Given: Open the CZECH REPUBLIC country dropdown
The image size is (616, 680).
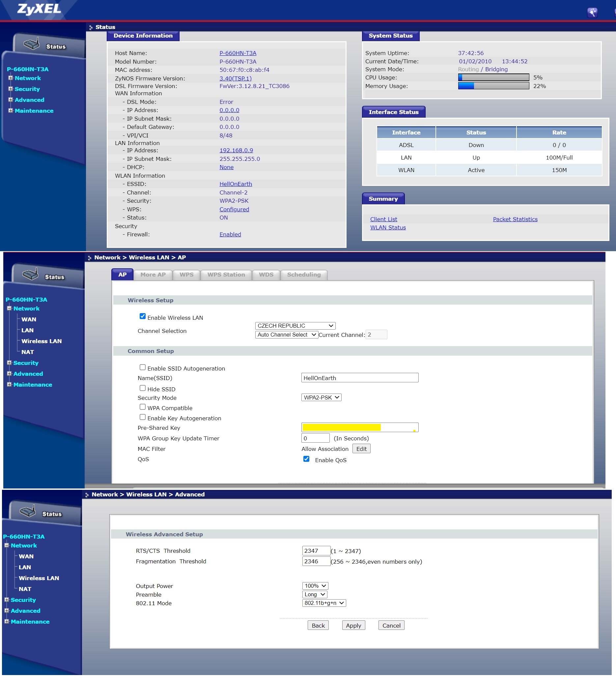Looking at the screenshot, I should point(295,325).
